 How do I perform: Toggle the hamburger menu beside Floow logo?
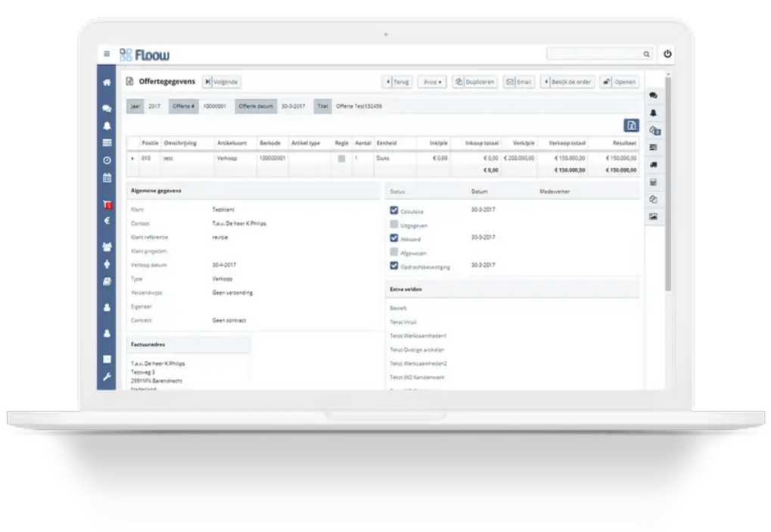(x=107, y=54)
